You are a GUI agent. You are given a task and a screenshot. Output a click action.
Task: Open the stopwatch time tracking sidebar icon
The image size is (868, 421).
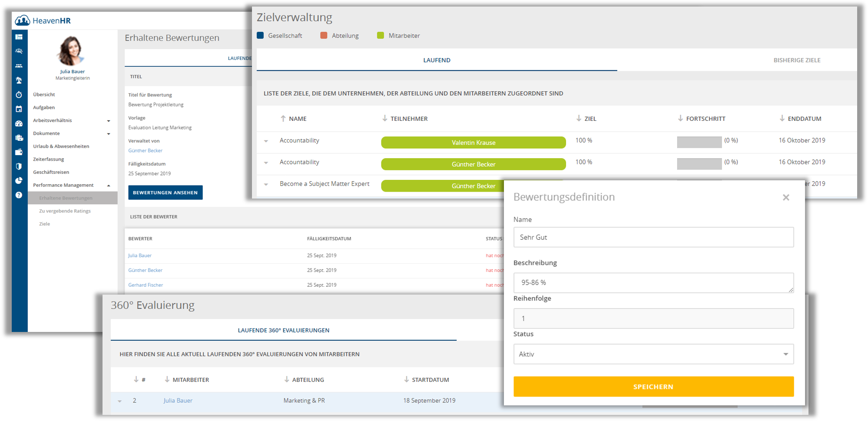click(x=19, y=95)
